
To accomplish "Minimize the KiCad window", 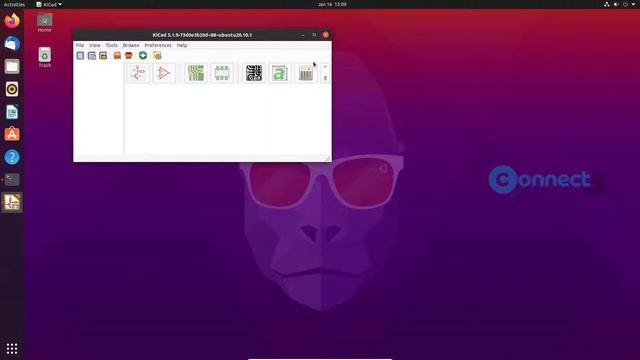I will [302, 35].
